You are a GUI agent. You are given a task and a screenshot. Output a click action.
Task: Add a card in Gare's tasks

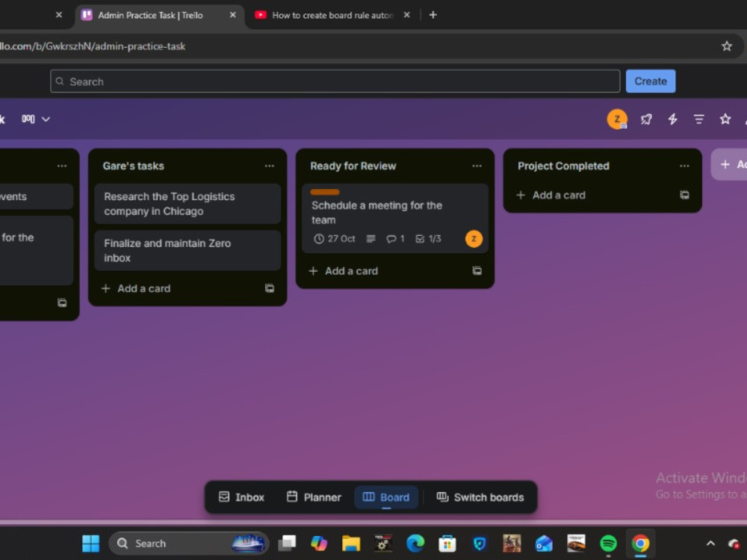(136, 288)
